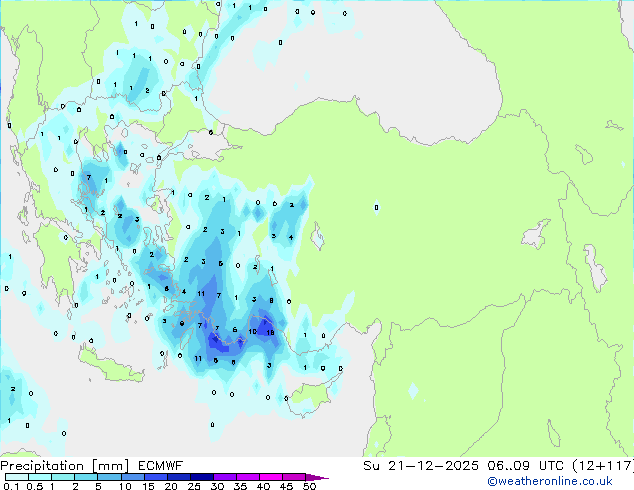
Task: Click the purple swatch between 30 and 35
Action: point(225,477)
